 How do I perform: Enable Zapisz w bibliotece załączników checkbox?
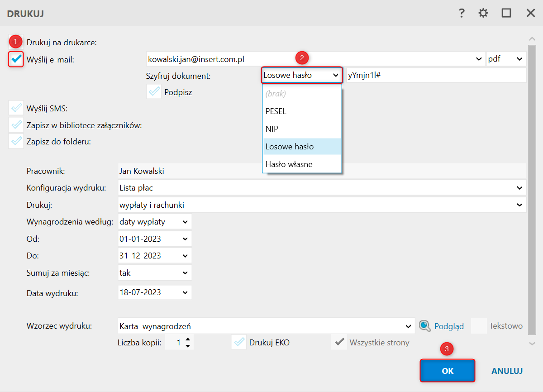point(16,125)
